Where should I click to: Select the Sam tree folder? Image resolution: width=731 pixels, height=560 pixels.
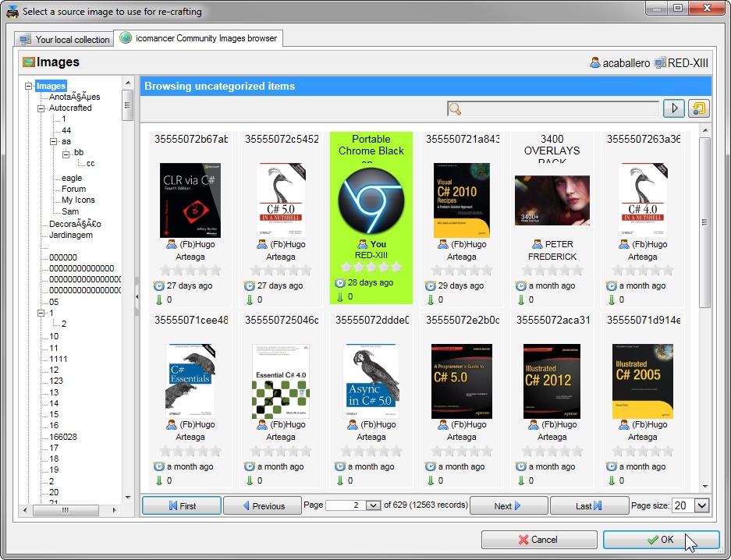[x=70, y=211]
